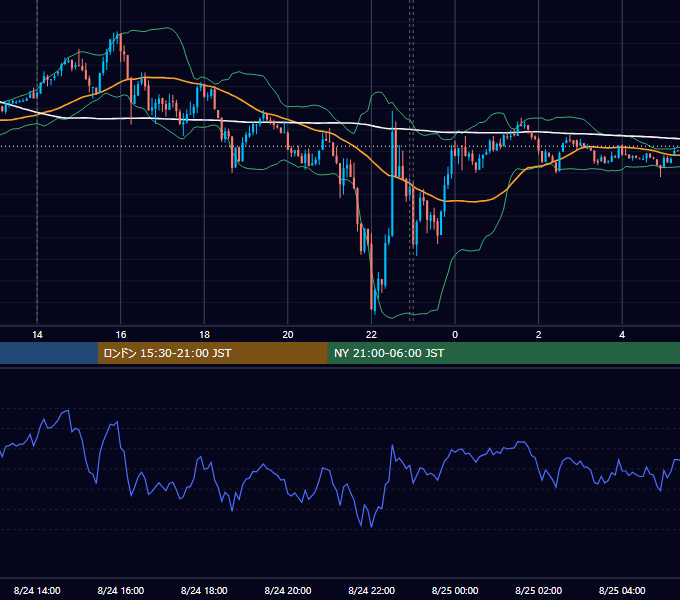Click the oscillator line's highest peak before 16:00
This screenshot has width=680, height=600.
(68, 411)
